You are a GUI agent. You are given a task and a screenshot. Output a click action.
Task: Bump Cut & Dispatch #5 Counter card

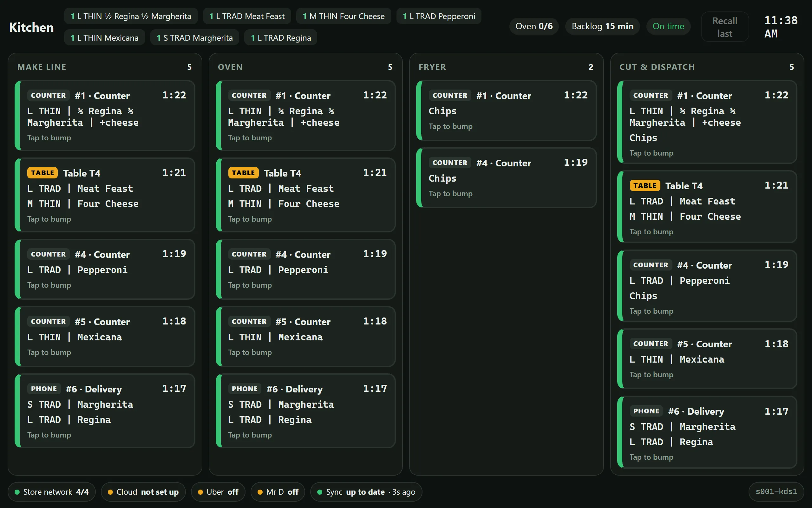[707, 359]
